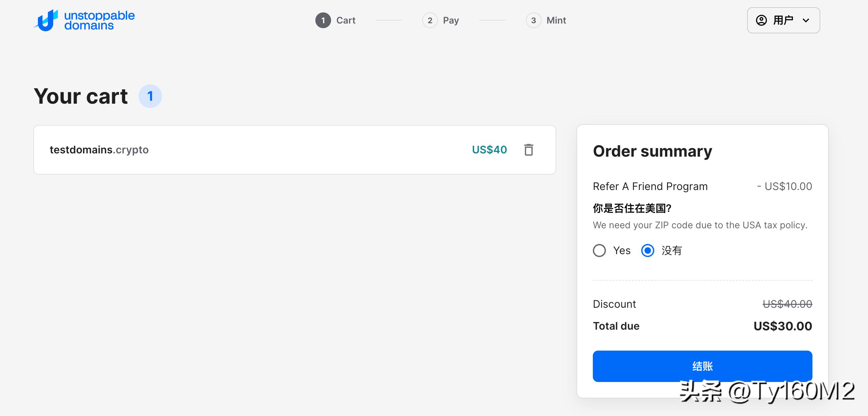Delete testdomains.crypto using the trash icon

pos(528,150)
